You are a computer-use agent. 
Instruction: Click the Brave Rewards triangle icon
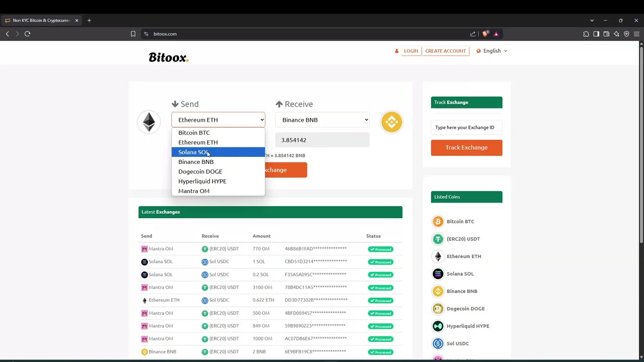pos(496,34)
